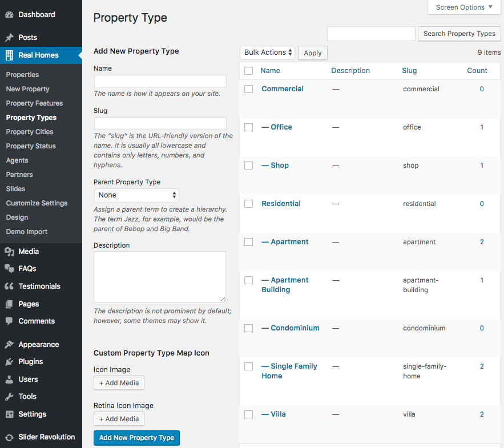504x448 pixels.
Task: Expand the Screen Options panel
Action: click(463, 7)
